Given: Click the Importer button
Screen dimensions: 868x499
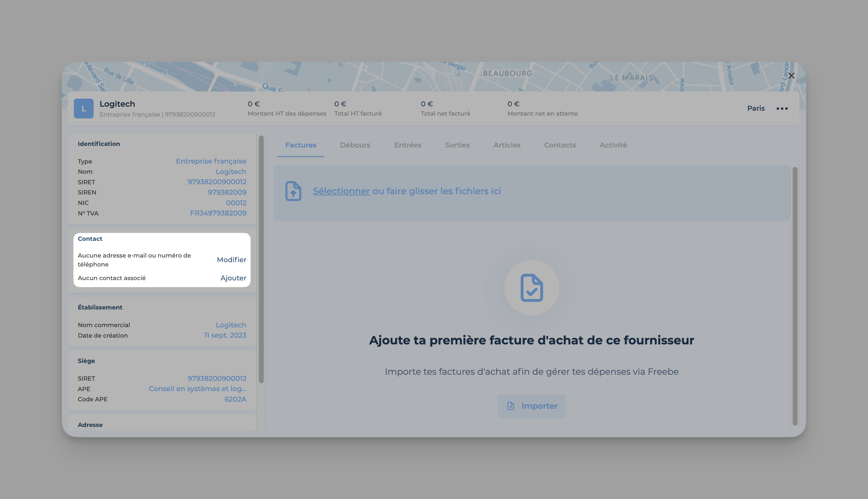Looking at the screenshot, I should (531, 406).
